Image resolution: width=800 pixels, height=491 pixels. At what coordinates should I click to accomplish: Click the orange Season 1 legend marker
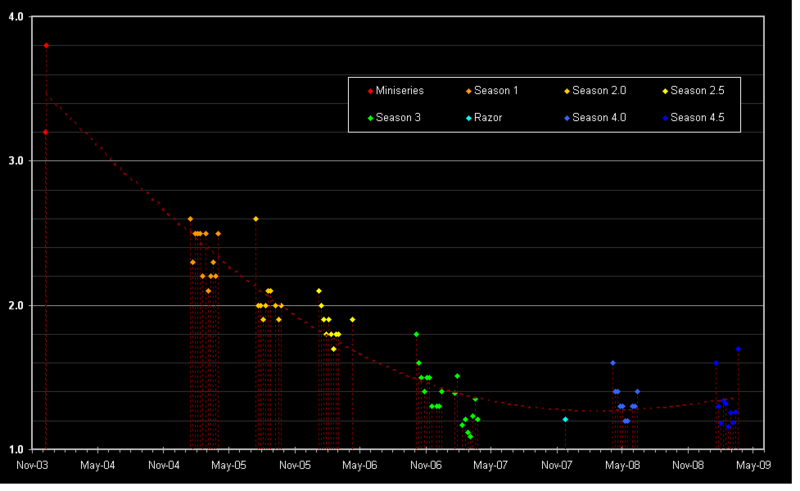[469, 91]
